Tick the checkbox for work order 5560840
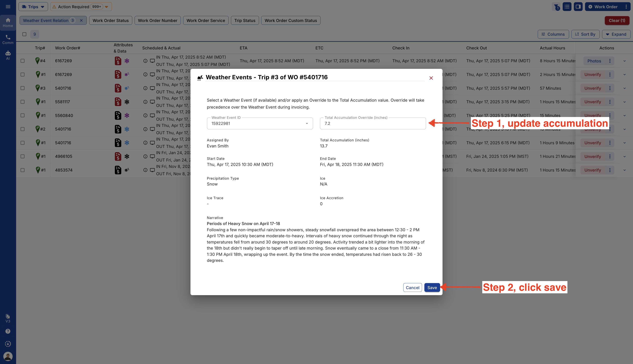This screenshot has height=364, width=633. point(23,116)
